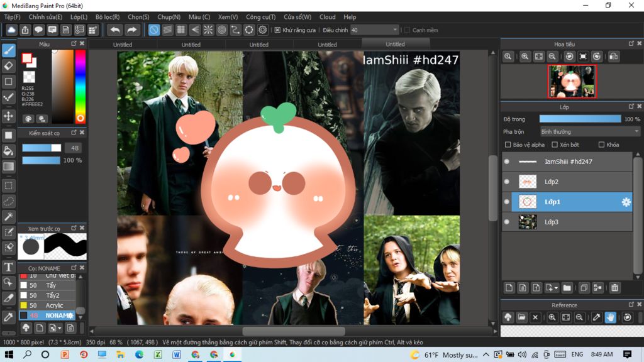This screenshot has width=644, height=362.
Task: Select the Eraser tool
Action: [9, 65]
